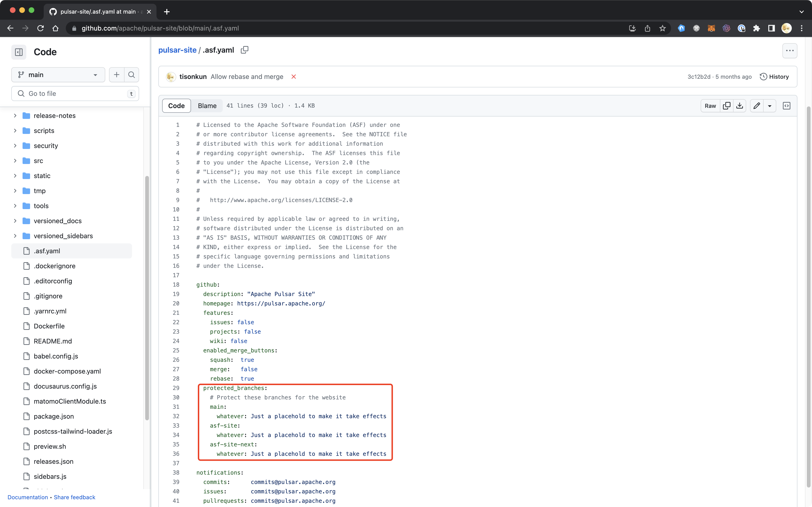Collapse the file tree side panel
This screenshot has height=507, width=812.
19,52
